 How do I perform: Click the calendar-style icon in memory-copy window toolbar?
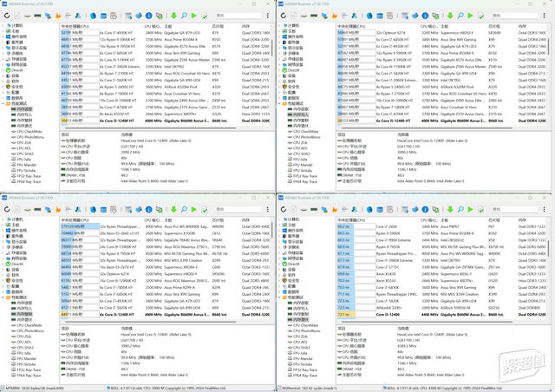click(114, 209)
